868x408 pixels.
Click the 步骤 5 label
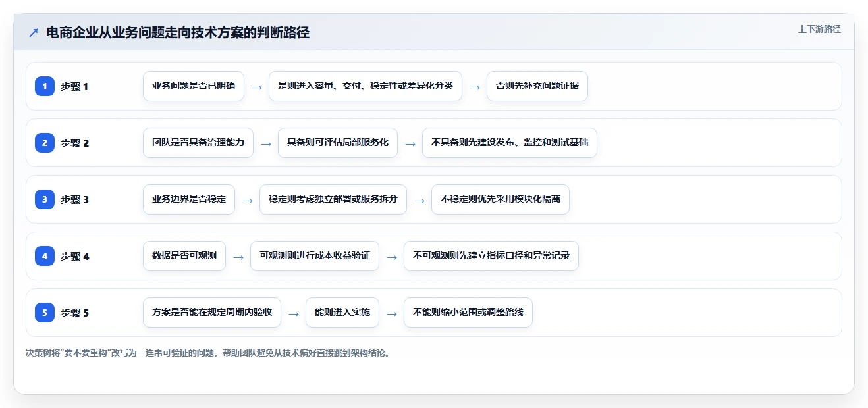[74, 313]
